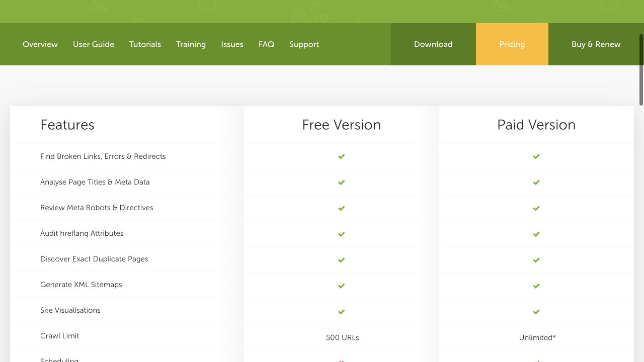Click 'Review Meta Robots & Directives' row label
This screenshot has width=644, height=362.
97,208
